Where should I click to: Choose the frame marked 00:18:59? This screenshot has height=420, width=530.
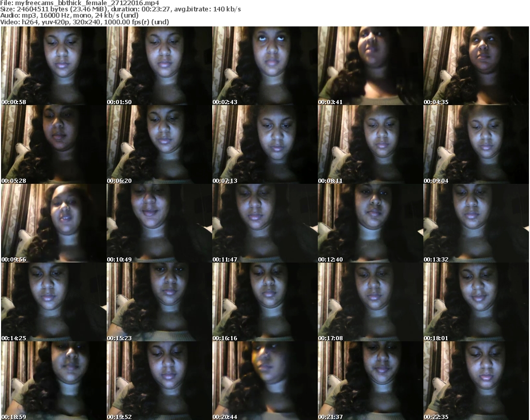(x=53, y=381)
